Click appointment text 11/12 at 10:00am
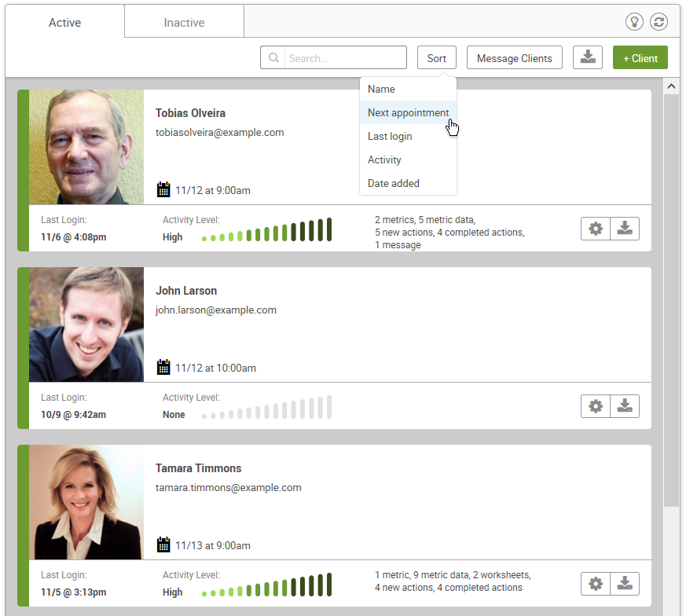The height and width of the screenshot is (616, 686). pyautogui.click(x=215, y=368)
